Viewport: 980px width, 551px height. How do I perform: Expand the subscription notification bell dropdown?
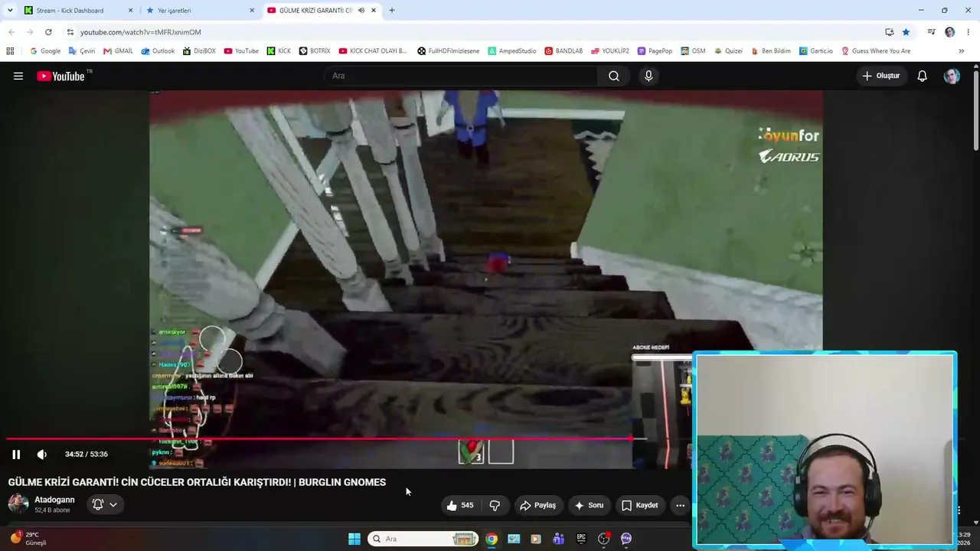click(x=105, y=504)
